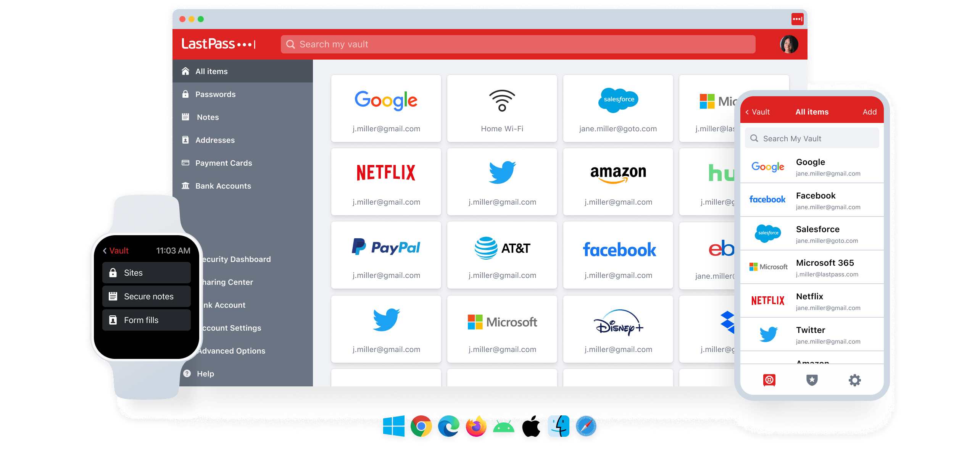The image size is (980, 449).
Task: Open the Twitter entry on the phone list
Action: [x=812, y=334]
